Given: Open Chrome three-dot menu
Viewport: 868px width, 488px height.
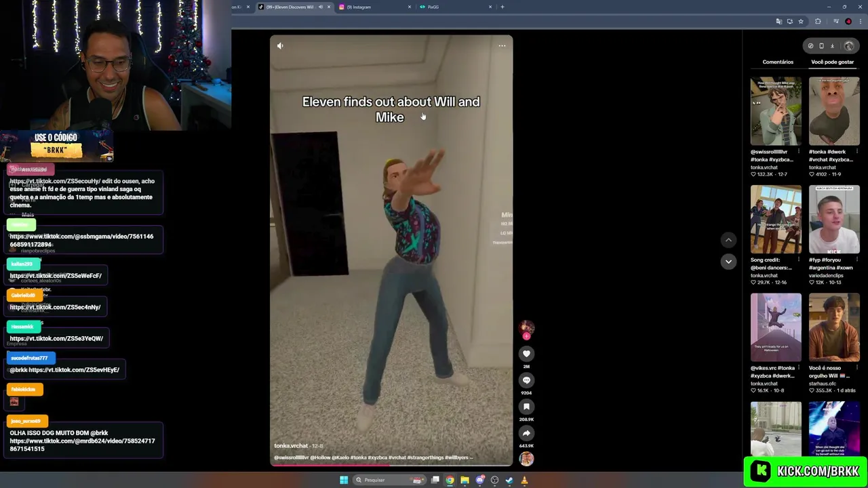Looking at the screenshot, I should tap(859, 22).
